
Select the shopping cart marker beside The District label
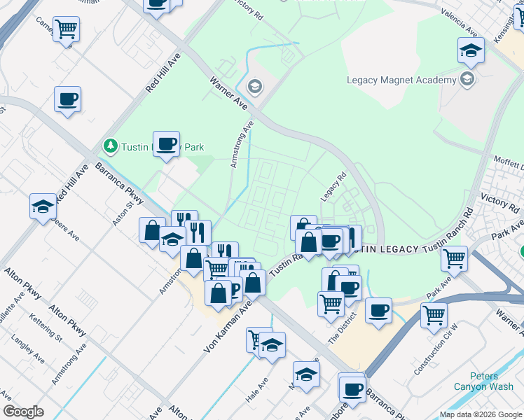coord(331,304)
